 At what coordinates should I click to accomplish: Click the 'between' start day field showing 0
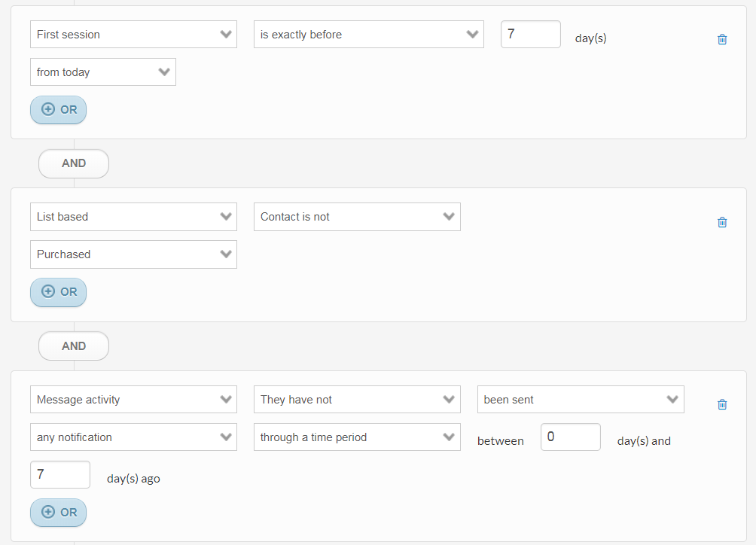570,437
